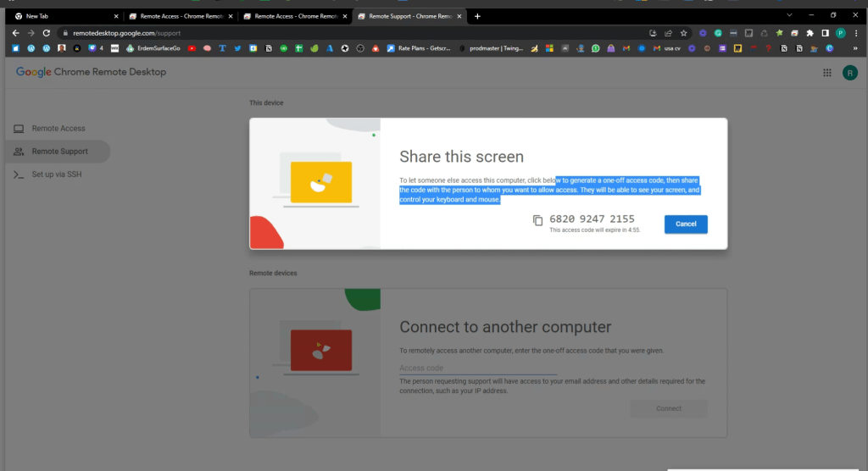Click the install app icon in address bar
The width and height of the screenshot is (868, 471).
click(x=653, y=33)
